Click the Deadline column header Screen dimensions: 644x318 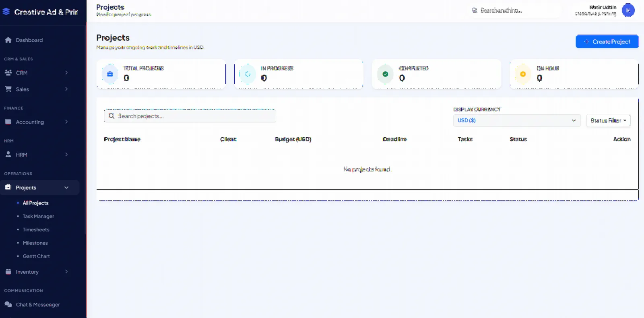click(x=395, y=139)
